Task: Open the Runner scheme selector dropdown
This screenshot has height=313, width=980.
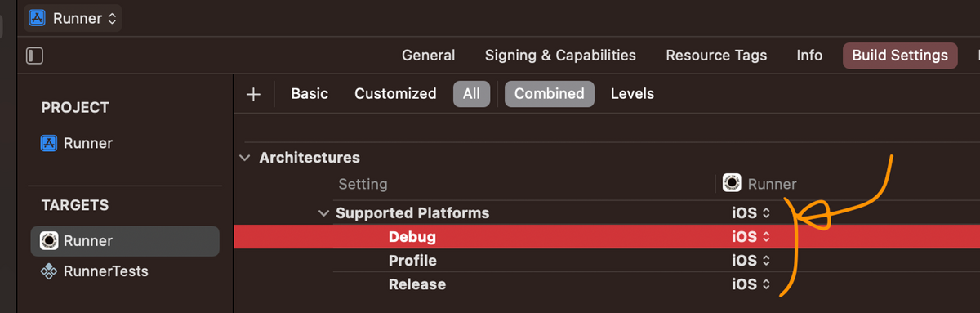Action: coord(73,18)
